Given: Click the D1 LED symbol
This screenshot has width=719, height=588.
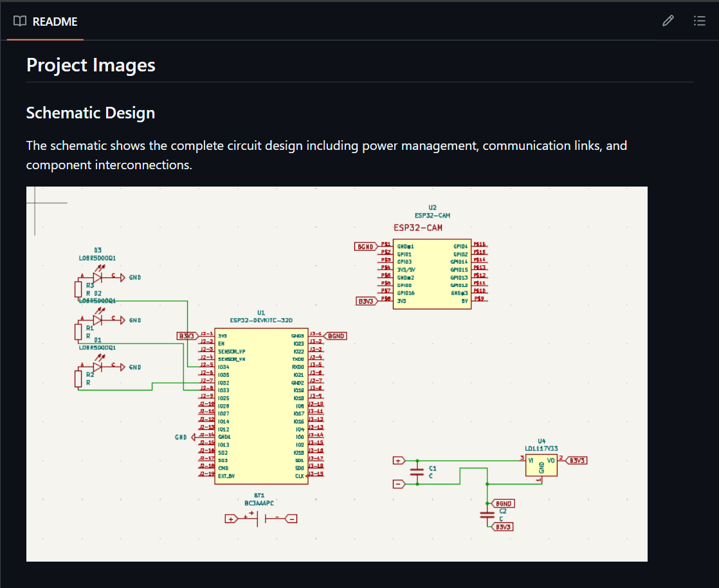Looking at the screenshot, I should 98,367.
